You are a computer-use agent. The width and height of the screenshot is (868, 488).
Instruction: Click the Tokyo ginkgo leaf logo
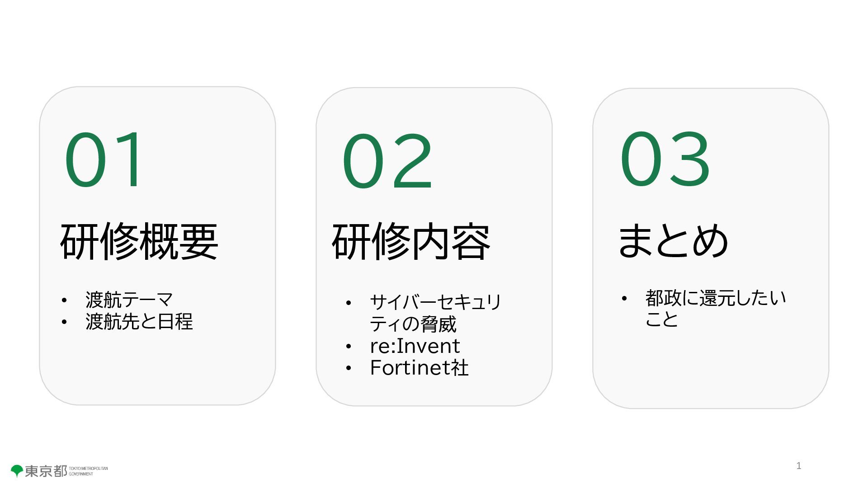(17, 471)
